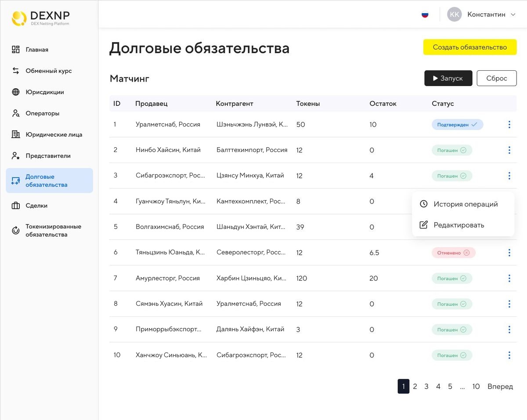Viewport: 527px width, 420px height.
Task: Click Далянь Хайфэн, Китай cell
Action: pos(250,329)
